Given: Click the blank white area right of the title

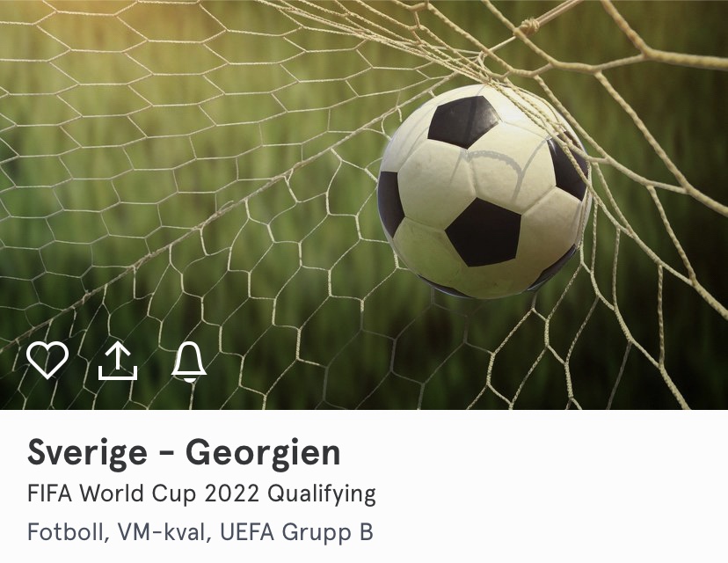Looking at the screenshot, I should 534,453.
